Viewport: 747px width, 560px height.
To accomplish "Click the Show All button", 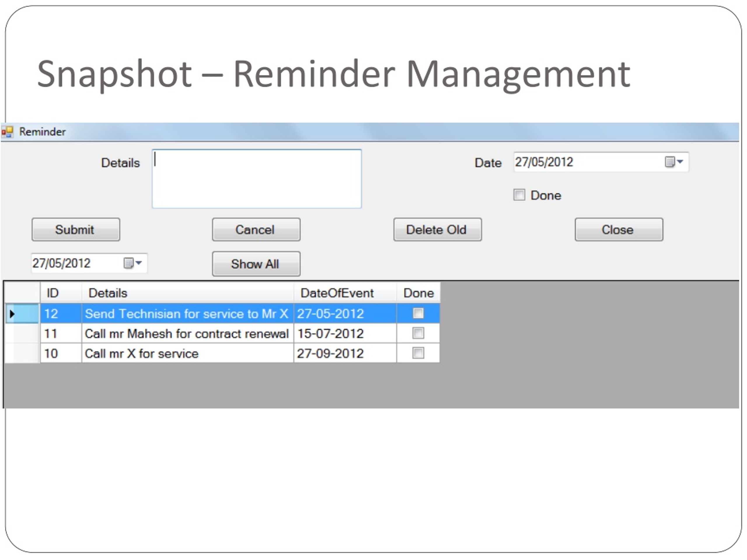I will pos(256,264).
